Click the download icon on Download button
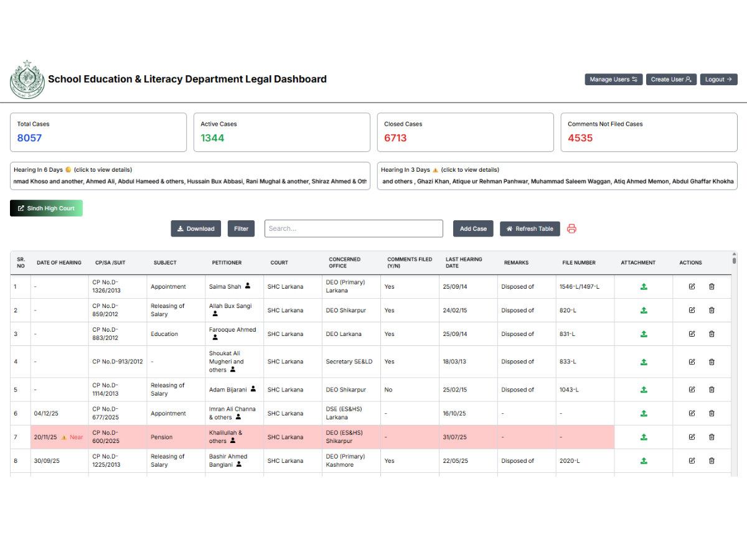This screenshot has height=560, width=747. (180, 228)
